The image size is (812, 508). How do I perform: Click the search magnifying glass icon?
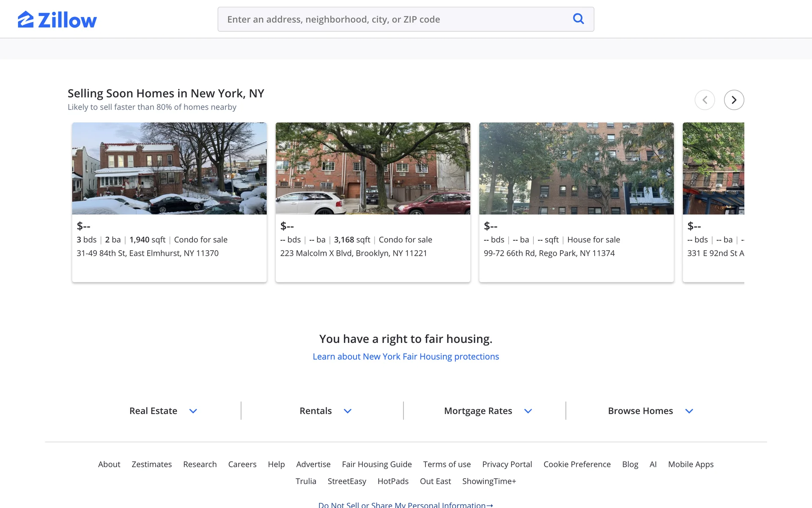click(x=578, y=19)
